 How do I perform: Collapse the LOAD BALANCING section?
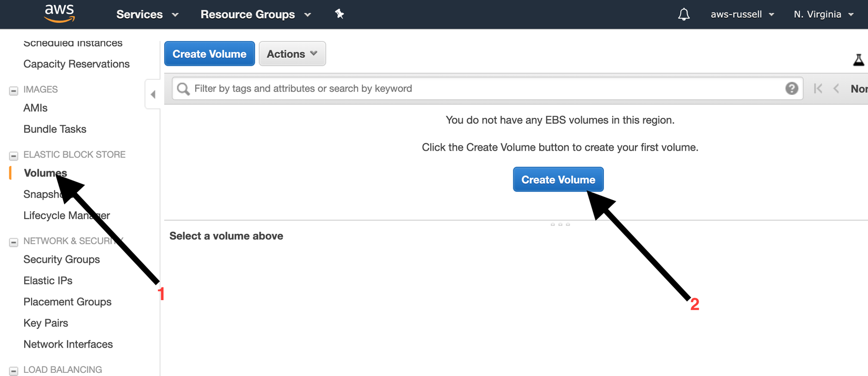point(14,371)
